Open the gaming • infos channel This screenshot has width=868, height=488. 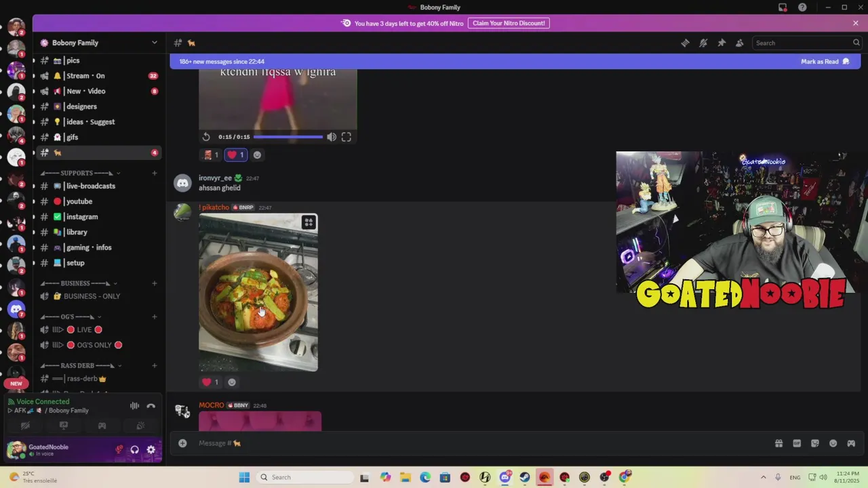tap(98, 247)
